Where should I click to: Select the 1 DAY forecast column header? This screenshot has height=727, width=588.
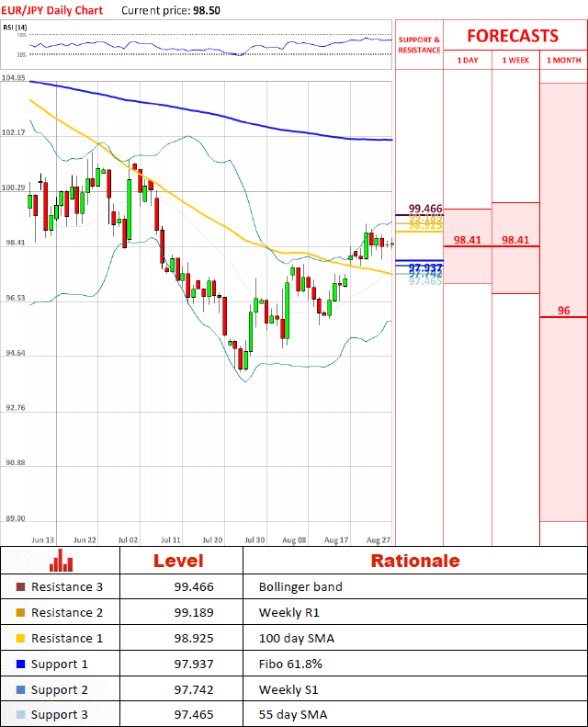coord(468,60)
